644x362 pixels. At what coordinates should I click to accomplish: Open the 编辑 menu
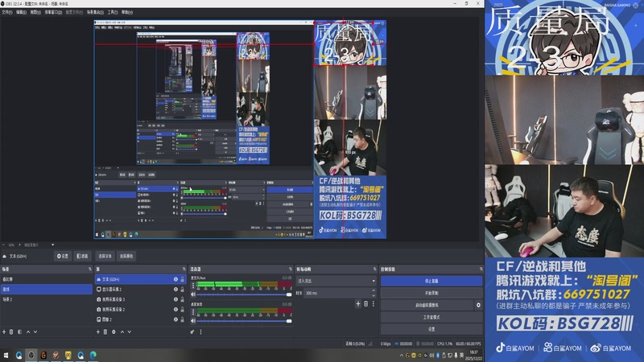tap(22, 12)
